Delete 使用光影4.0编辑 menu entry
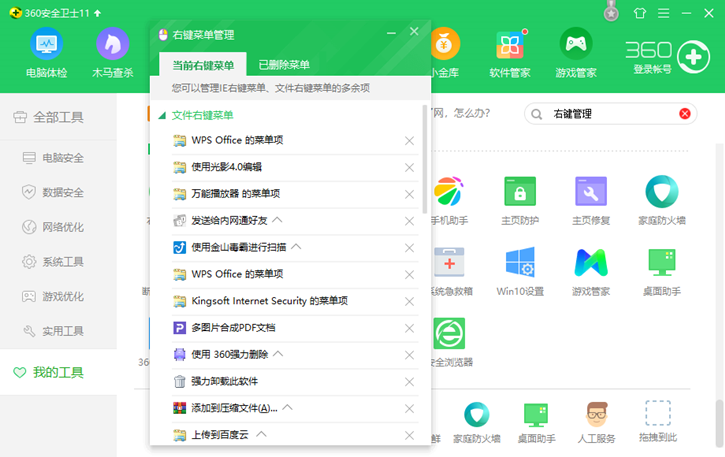The image size is (725, 457). 409,167
